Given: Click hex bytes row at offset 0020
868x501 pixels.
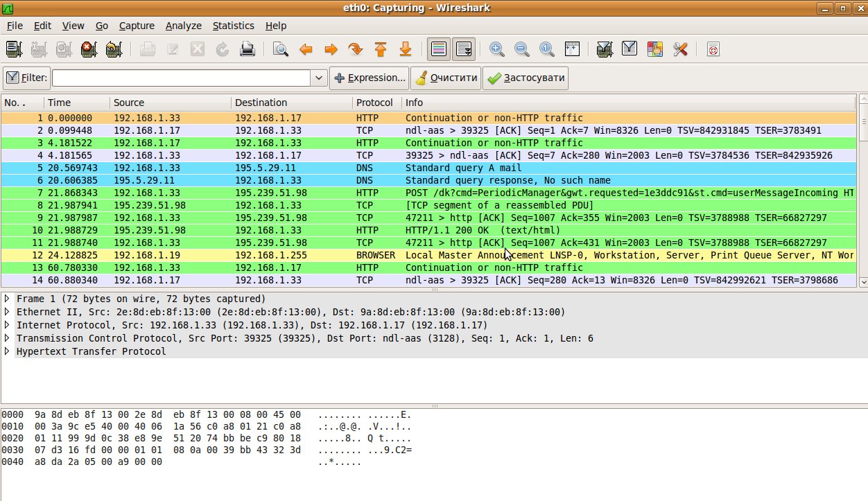Looking at the screenshot, I should [207, 438].
